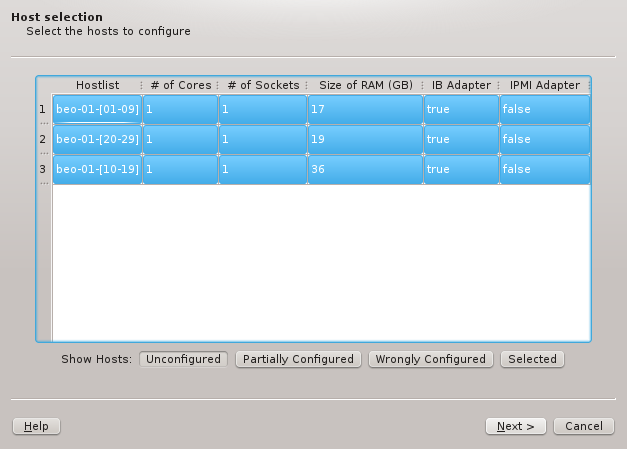Click IPMI Adapter false cell in row 3
627x449 pixels.
point(544,170)
